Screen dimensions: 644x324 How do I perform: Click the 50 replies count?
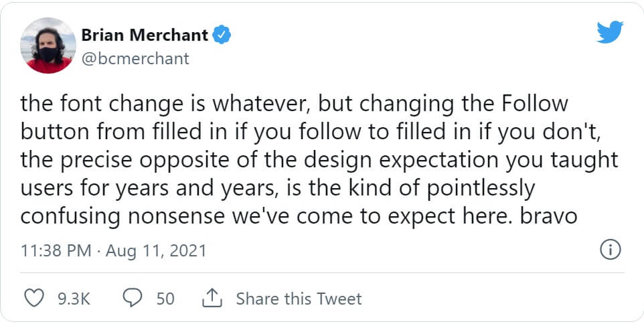click(x=165, y=299)
